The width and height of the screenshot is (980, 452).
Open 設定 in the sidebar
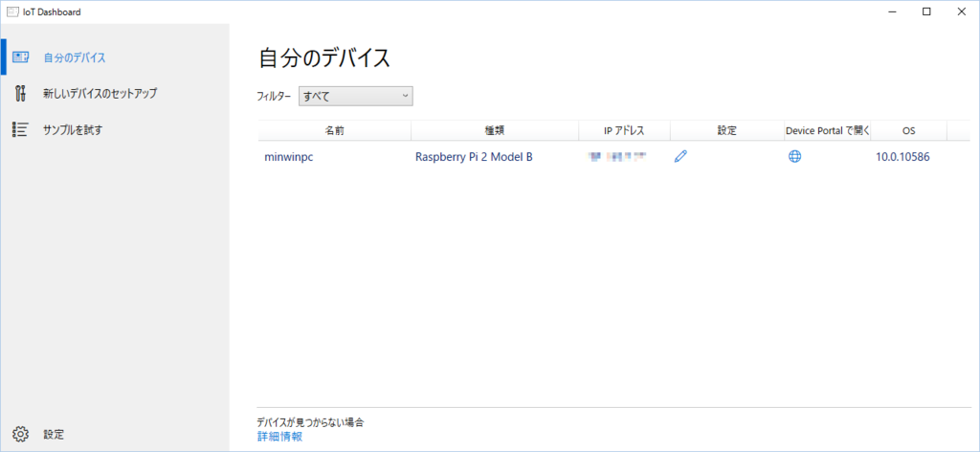click(115, 434)
